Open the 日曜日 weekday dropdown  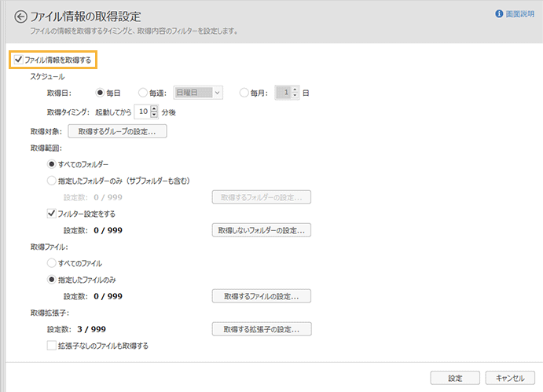[x=198, y=93]
